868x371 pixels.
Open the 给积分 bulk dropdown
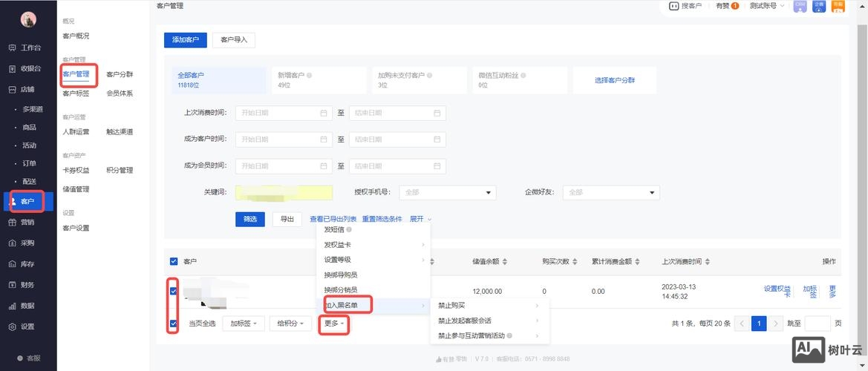290,324
